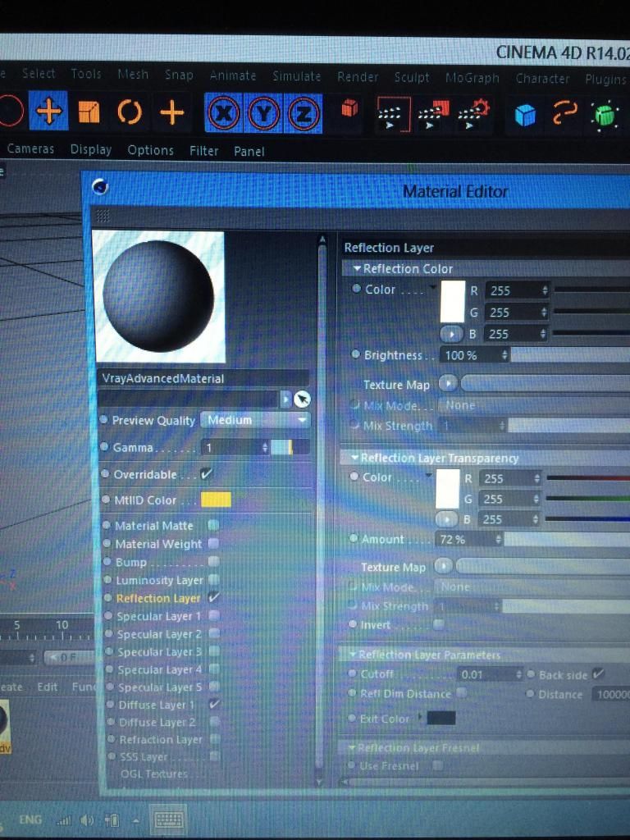Toggle X axis lock icon
Image resolution: width=630 pixels, height=840 pixels.
223,113
